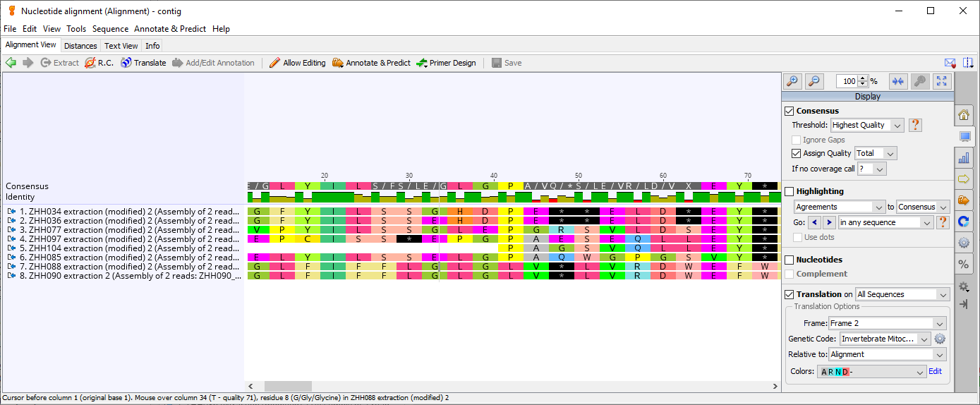Click the zoom in magnifier icon

click(792, 81)
